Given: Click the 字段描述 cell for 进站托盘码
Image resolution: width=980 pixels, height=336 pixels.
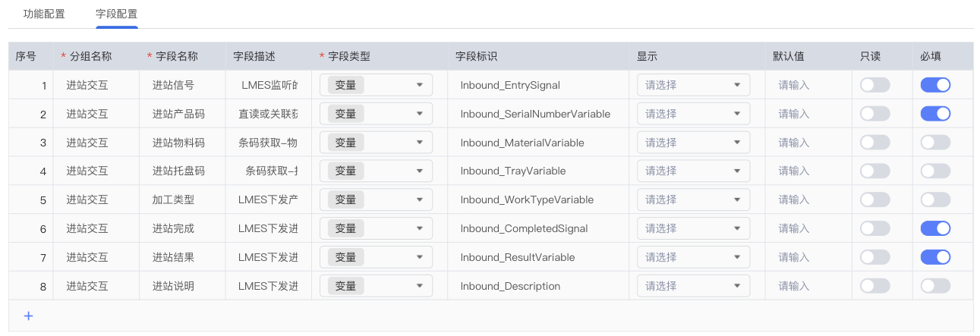Looking at the screenshot, I should [269, 171].
